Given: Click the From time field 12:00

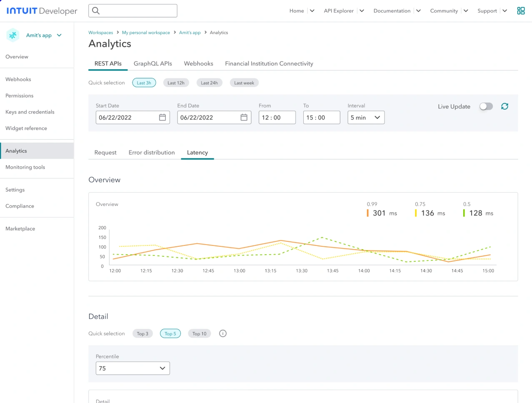Looking at the screenshot, I should coord(277,118).
